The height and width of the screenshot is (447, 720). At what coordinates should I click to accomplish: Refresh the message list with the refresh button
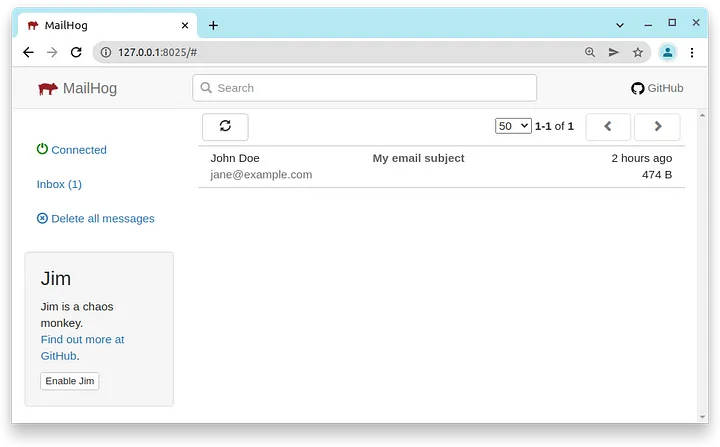225,126
